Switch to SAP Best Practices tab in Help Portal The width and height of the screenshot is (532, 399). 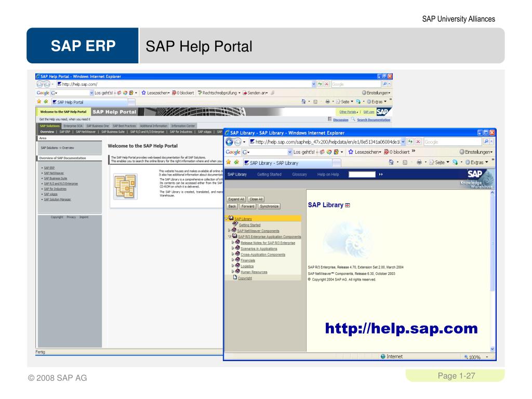click(124, 126)
